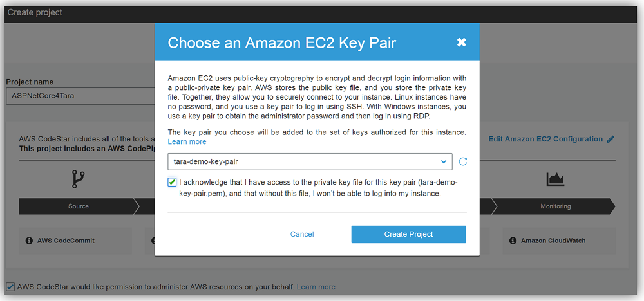Open Learn more link beside CodeStar permission
Viewport: 644px width, 301px height.
tap(316, 287)
